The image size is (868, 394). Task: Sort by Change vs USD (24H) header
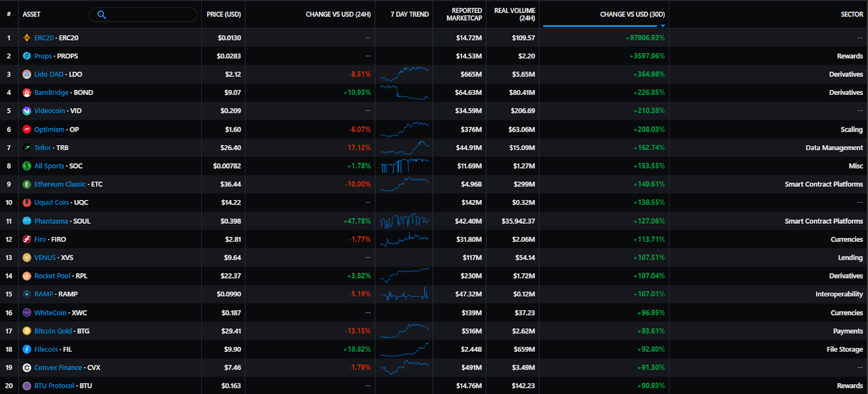(338, 15)
